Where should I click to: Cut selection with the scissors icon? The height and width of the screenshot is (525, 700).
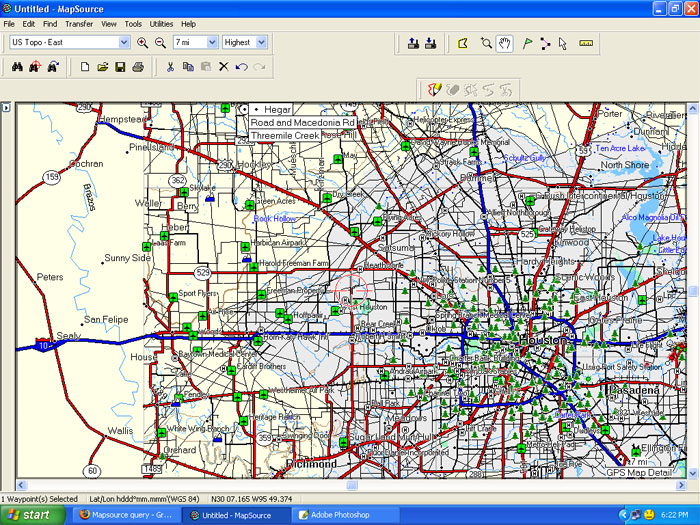(170, 67)
